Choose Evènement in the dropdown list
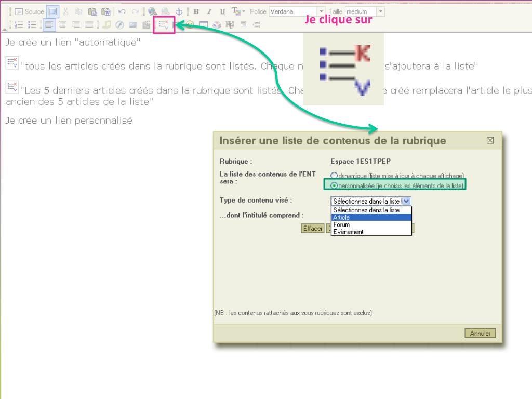The image size is (532, 399). 371,232
